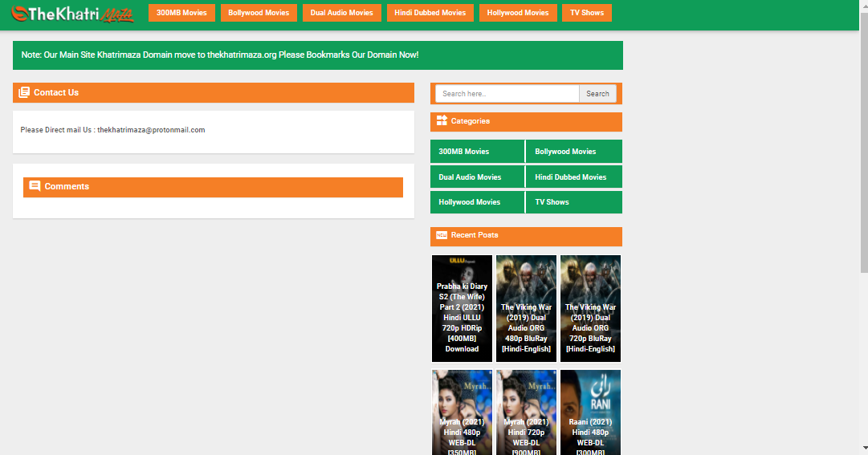The height and width of the screenshot is (455, 868).
Task: Open Myrah (2021) Hindi 720p post
Action: point(526,412)
